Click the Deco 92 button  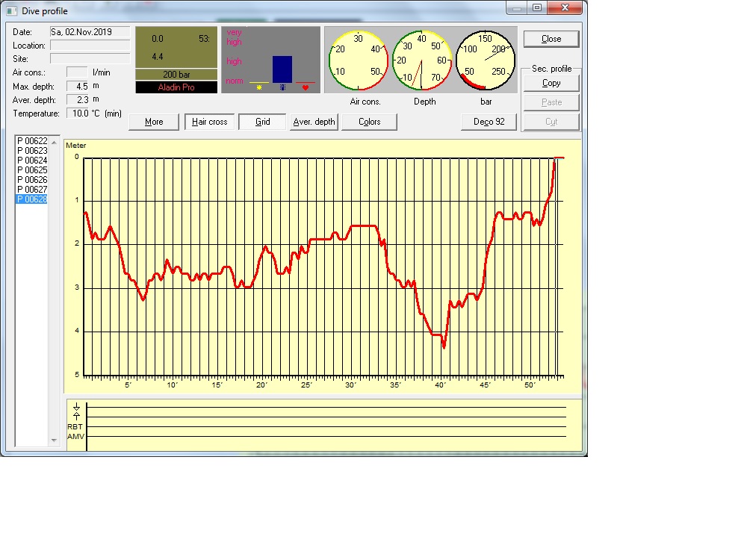click(x=489, y=122)
